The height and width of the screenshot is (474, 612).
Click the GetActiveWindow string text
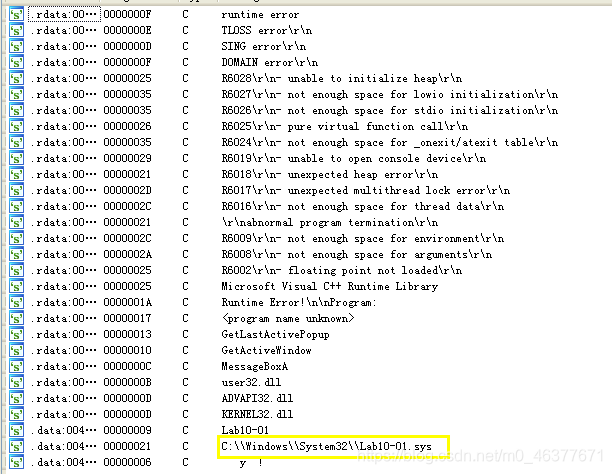(267, 351)
